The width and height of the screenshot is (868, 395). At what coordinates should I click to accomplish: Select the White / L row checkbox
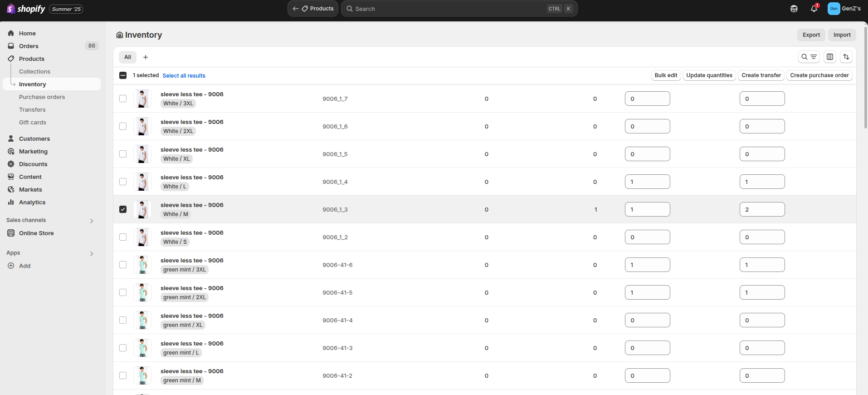(123, 182)
